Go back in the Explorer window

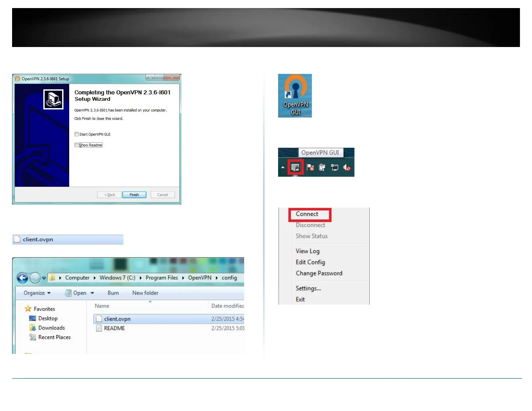tap(23, 278)
